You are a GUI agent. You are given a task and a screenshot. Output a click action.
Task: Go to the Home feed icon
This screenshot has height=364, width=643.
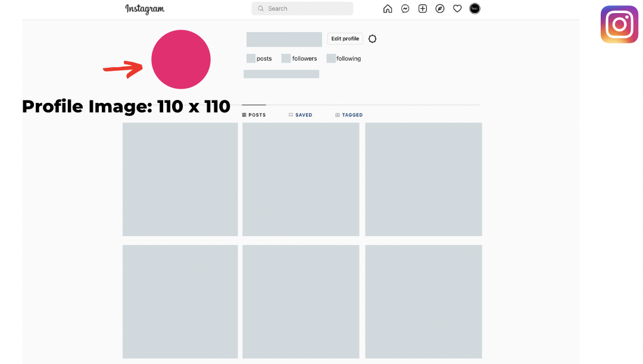click(388, 8)
